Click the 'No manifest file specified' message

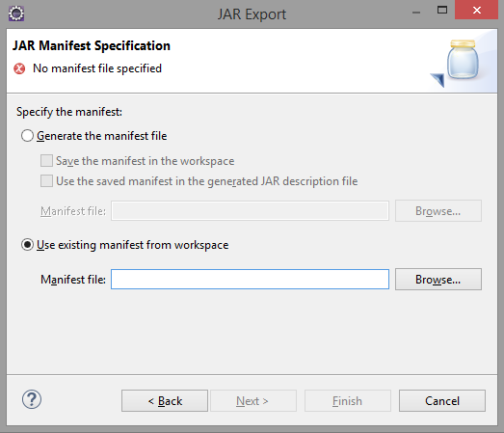pos(97,68)
